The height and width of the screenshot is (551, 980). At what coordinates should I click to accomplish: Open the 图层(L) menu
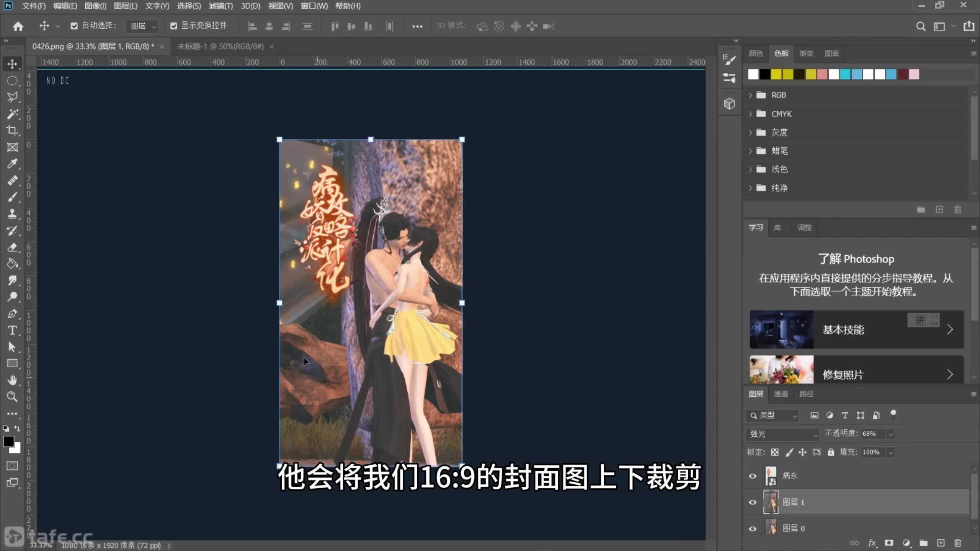click(x=126, y=6)
